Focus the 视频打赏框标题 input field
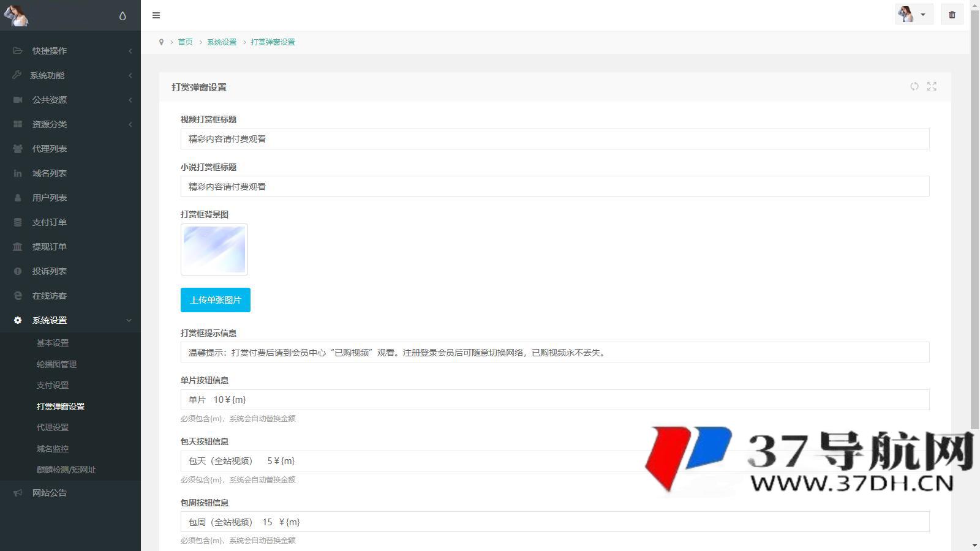 pyautogui.click(x=554, y=139)
